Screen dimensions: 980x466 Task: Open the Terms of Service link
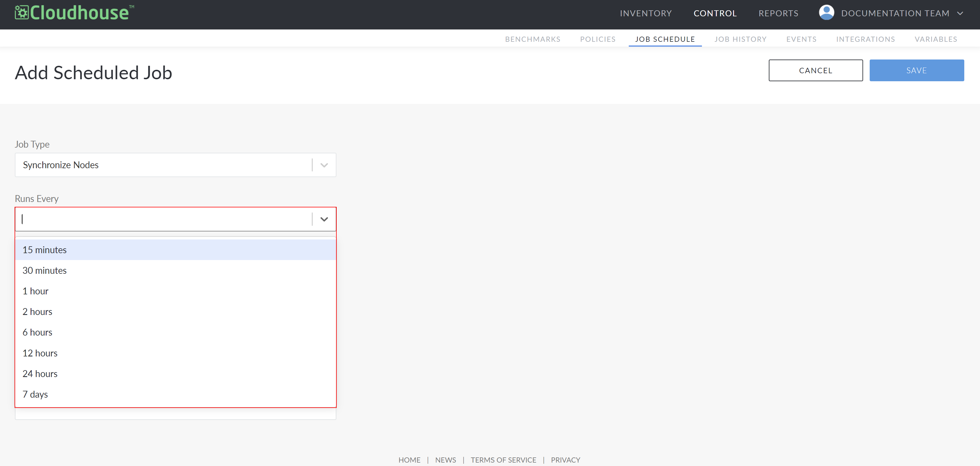coord(503,460)
